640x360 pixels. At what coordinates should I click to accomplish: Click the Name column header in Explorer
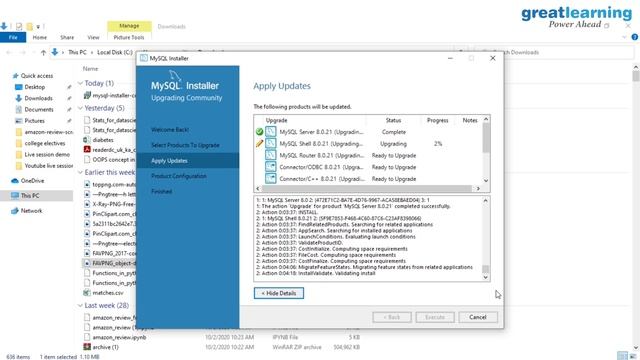coord(90,69)
